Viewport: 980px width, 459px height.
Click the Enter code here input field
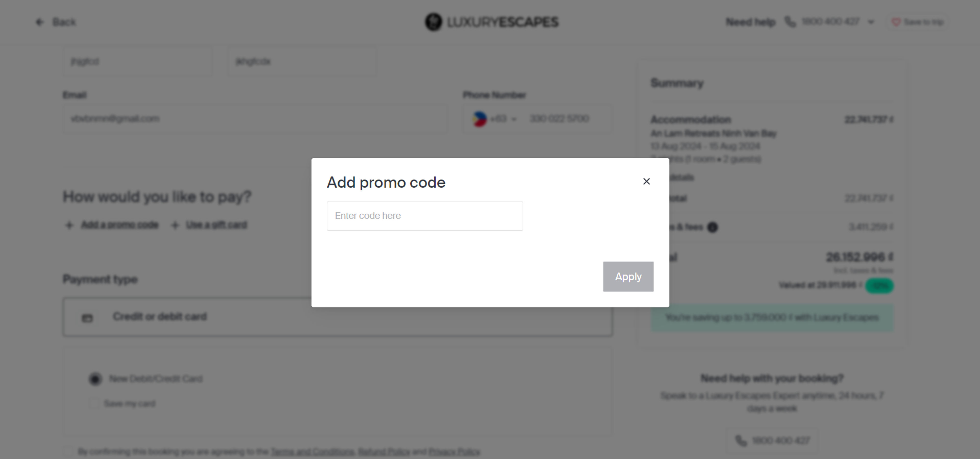click(425, 216)
